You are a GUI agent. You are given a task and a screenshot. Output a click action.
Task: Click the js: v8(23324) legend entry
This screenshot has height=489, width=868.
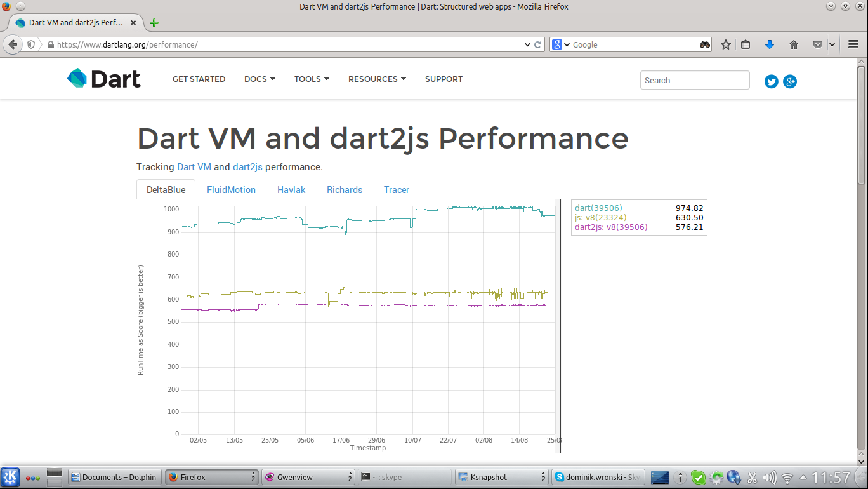(x=600, y=217)
